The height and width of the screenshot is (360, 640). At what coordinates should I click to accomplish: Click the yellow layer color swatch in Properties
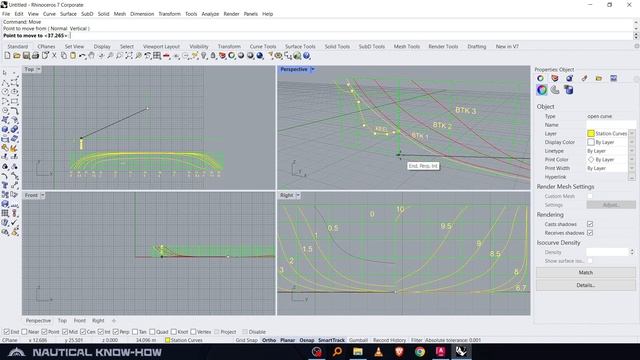pos(591,133)
